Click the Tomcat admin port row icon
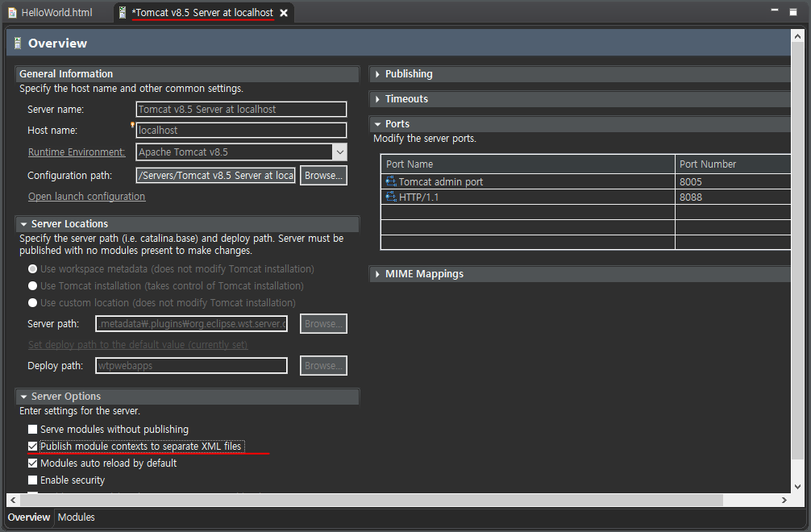The height and width of the screenshot is (532, 811). point(391,181)
